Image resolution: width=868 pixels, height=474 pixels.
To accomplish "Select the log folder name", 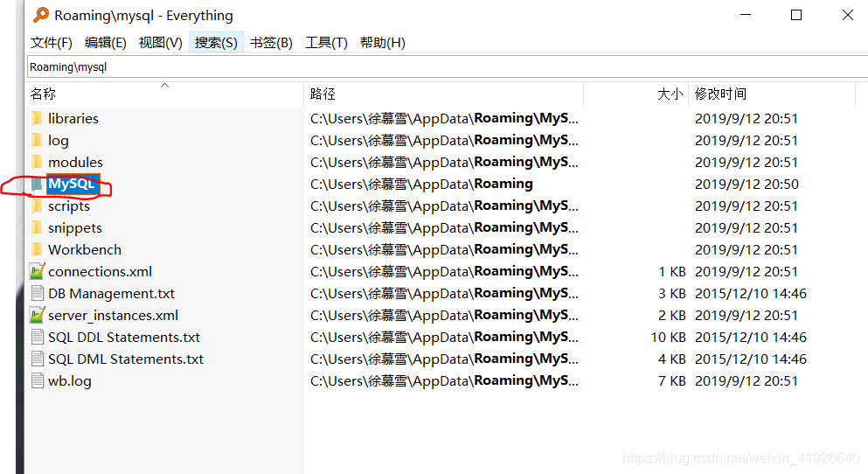I will (58, 141).
